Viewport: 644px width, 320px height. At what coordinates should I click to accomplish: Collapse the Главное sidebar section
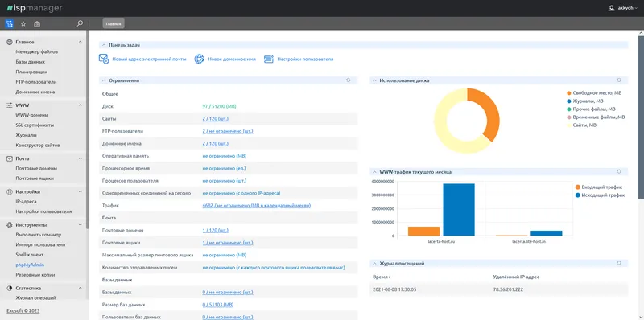click(x=80, y=42)
